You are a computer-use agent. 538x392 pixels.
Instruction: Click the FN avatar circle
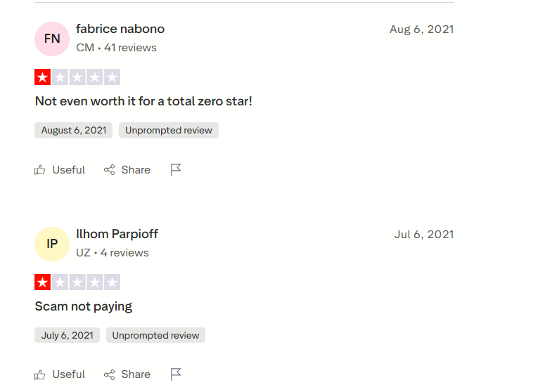click(52, 39)
